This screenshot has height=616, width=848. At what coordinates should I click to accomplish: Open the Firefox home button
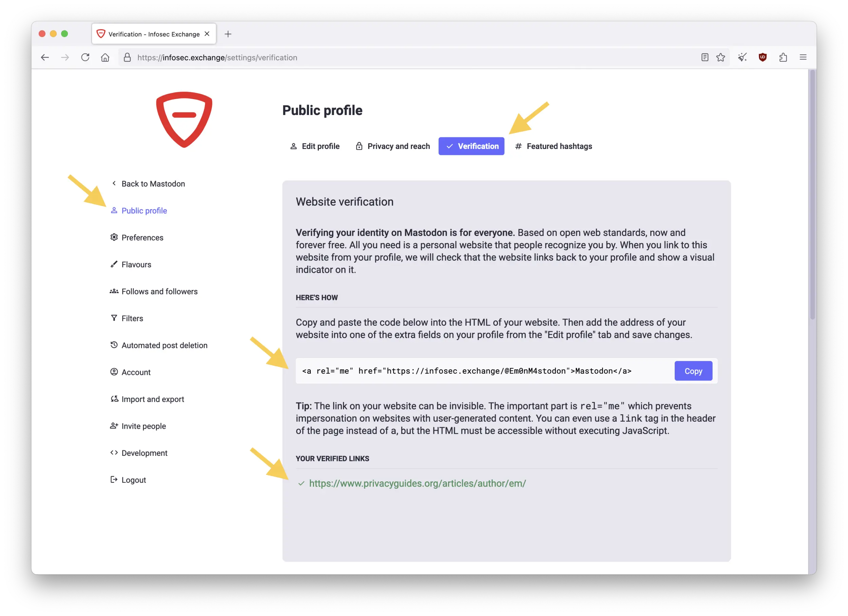[105, 57]
